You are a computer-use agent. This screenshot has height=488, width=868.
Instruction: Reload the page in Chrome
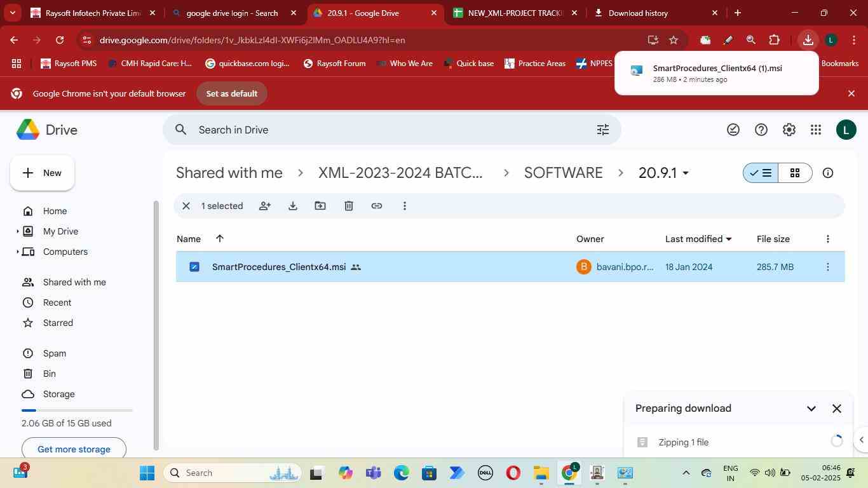click(x=60, y=40)
